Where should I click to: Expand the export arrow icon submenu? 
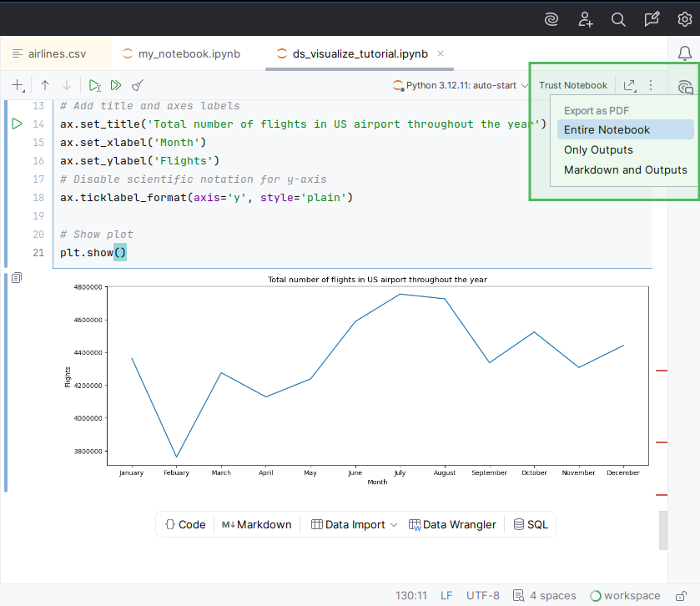coord(630,84)
